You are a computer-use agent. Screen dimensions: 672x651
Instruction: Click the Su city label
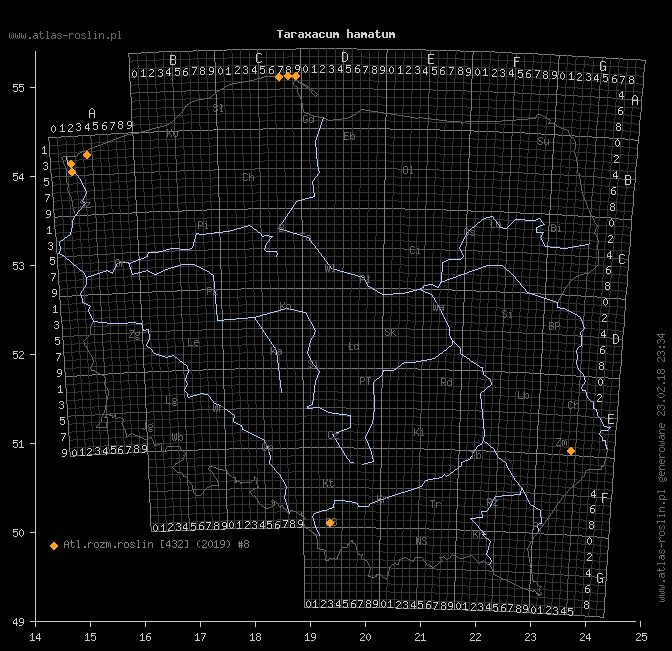click(543, 141)
